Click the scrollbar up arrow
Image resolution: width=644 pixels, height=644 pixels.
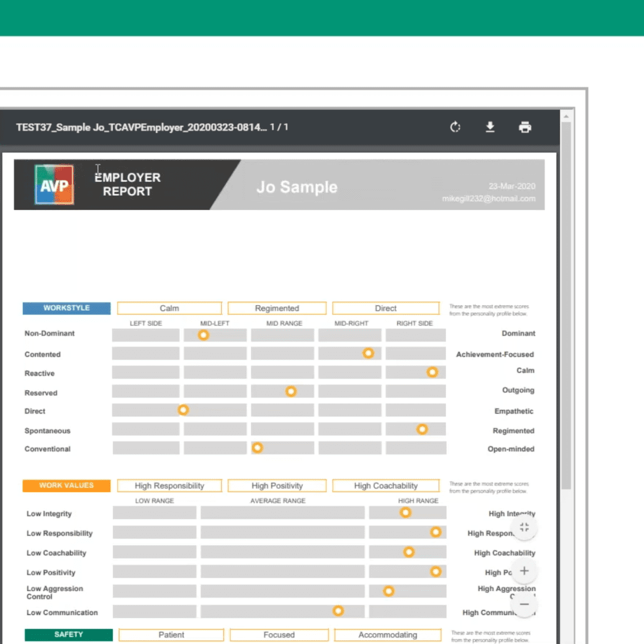(x=566, y=116)
